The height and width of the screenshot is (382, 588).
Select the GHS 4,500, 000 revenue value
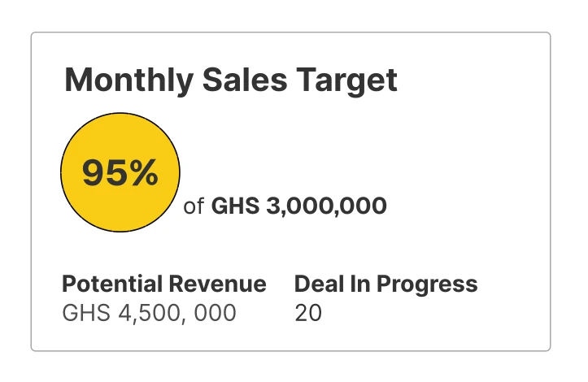click(149, 313)
